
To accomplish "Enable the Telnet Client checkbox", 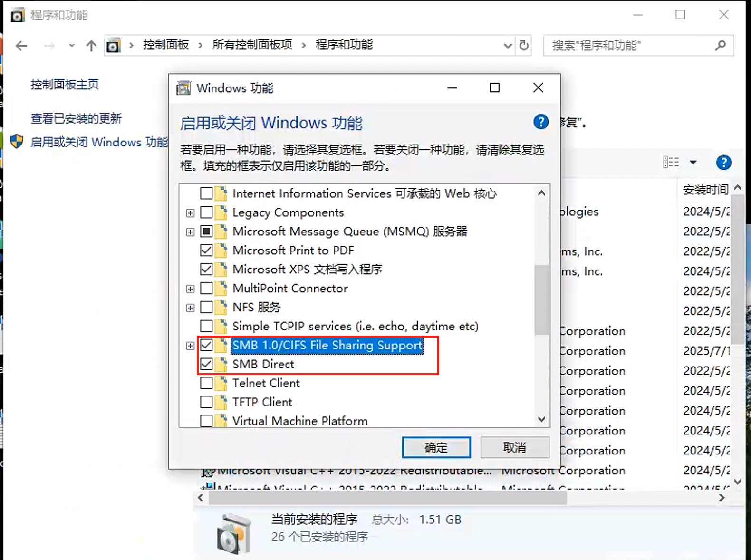I will pyautogui.click(x=206, y=383).
